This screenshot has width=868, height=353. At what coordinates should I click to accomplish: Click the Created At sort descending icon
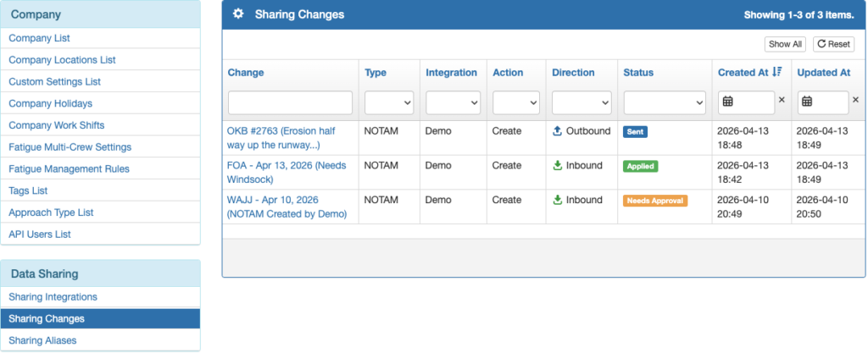(777, 73)
